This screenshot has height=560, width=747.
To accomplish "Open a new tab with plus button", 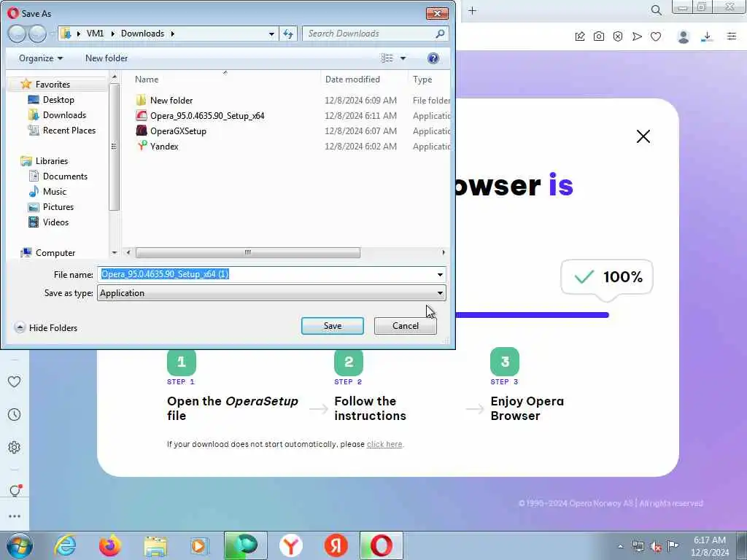I will [472, 10].
